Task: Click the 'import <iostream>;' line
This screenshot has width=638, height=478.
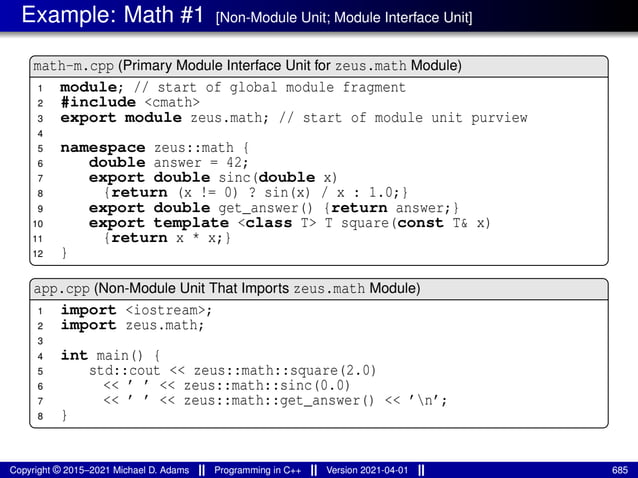Action: coord(136,310)
